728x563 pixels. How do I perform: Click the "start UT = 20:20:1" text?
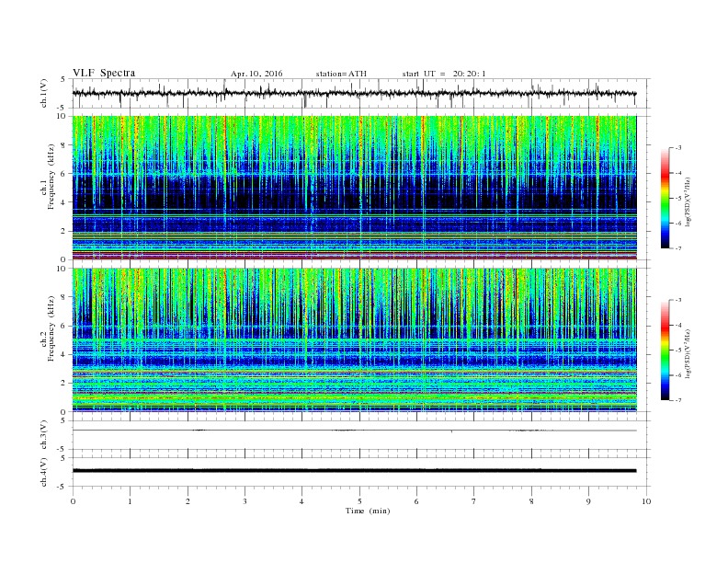444,74
